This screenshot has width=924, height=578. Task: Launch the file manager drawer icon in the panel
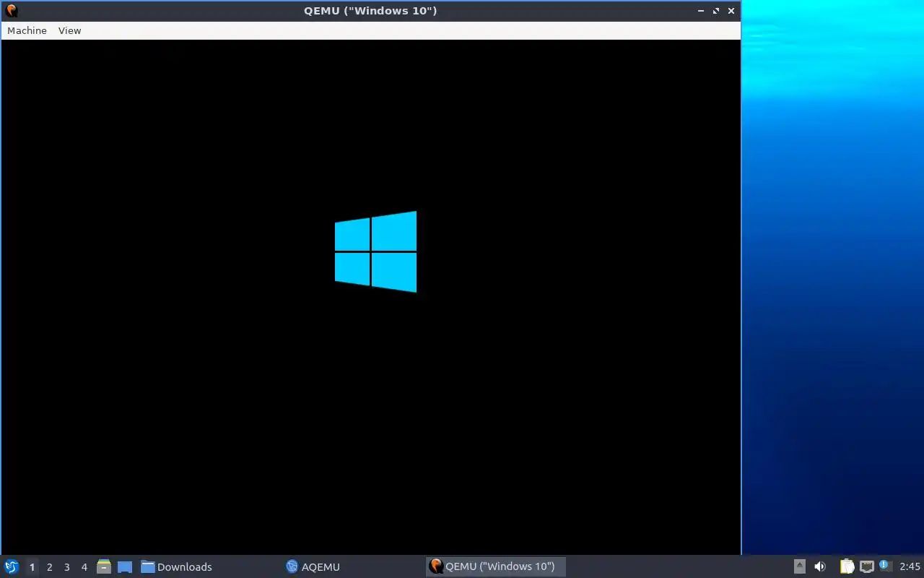coord(104,566)
